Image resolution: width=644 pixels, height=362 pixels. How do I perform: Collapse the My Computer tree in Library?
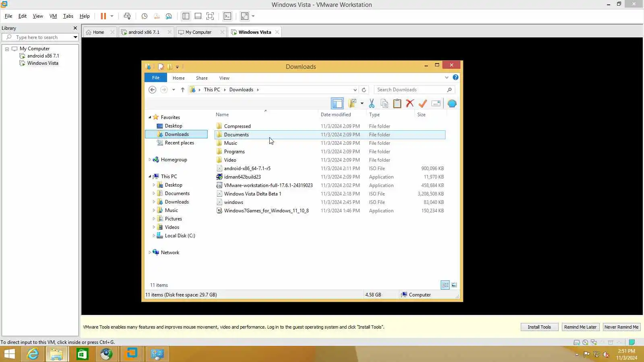point(7,49)
